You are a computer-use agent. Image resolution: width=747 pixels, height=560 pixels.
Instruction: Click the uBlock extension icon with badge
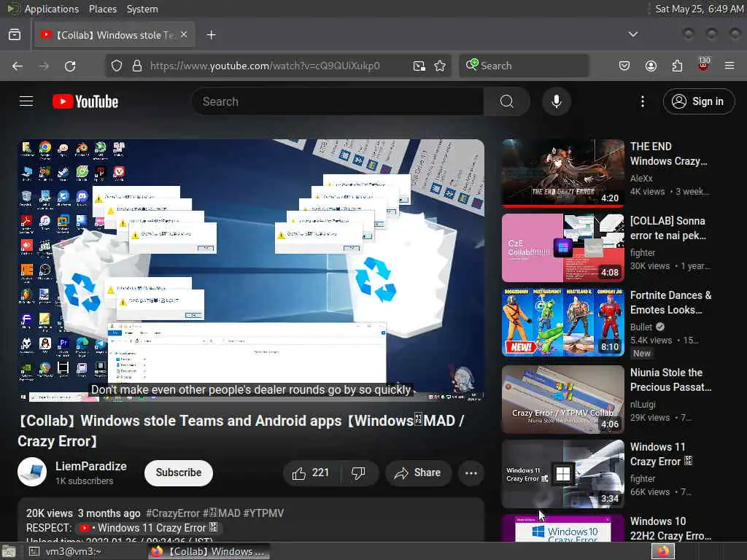[704, 64]
